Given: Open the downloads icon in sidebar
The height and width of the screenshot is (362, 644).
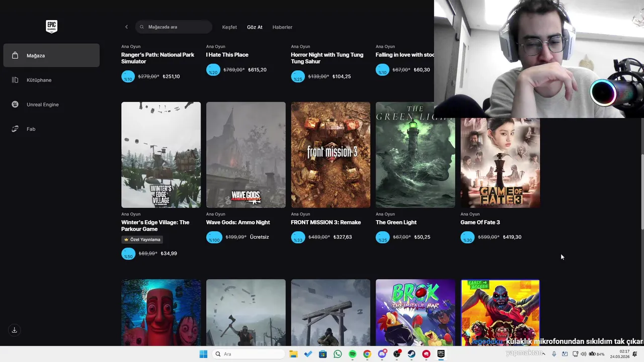Looking at the screenshot, I should coord(14,330).
